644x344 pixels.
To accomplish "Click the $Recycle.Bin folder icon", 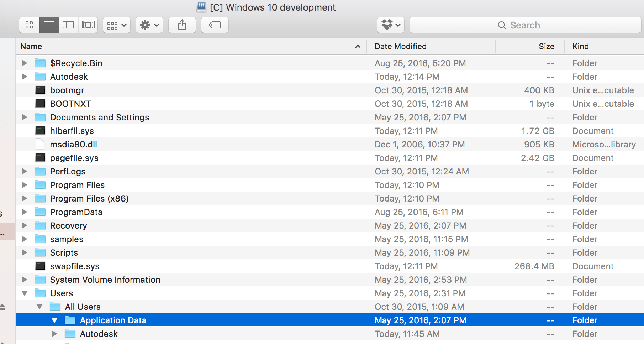I will [x=40, y=63].
